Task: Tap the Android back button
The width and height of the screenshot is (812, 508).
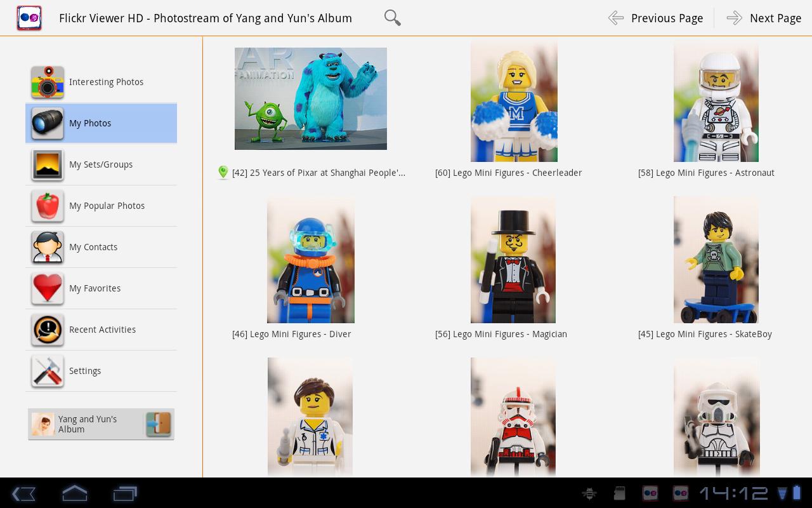Action: [23, 493]
